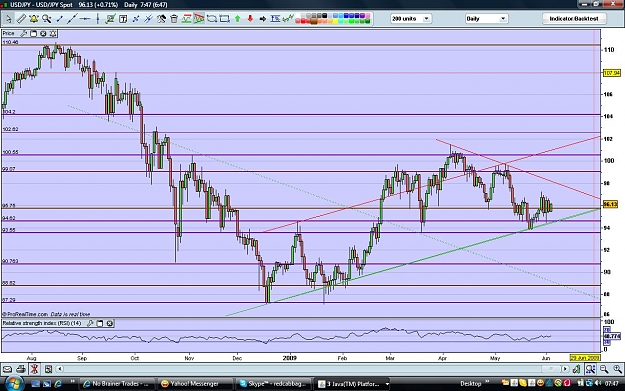Viewport: 625px width, 391px height.
Task: Pick the pink color swatch at palette end
Action: pos(367,16)
